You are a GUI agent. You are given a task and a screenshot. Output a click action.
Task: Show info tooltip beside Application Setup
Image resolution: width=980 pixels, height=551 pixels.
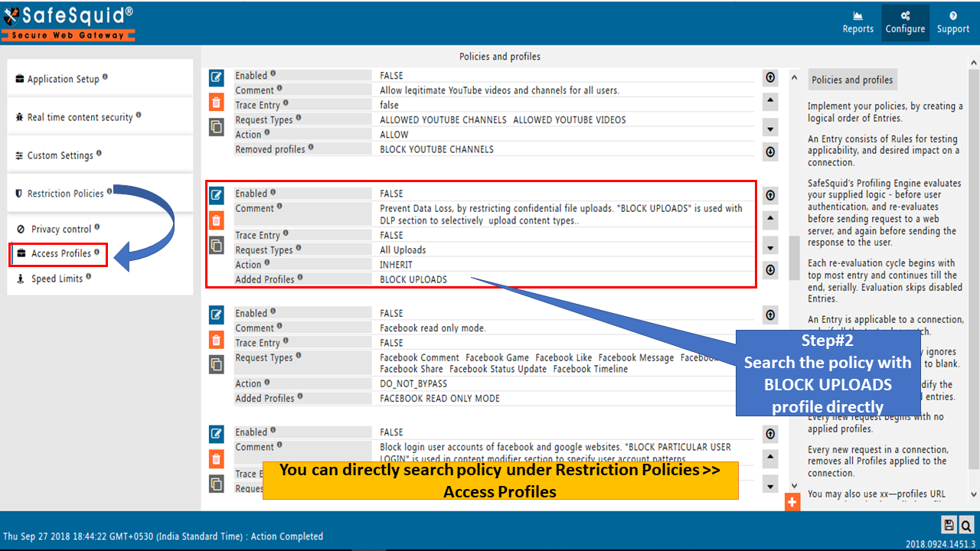tap(105, 77)
